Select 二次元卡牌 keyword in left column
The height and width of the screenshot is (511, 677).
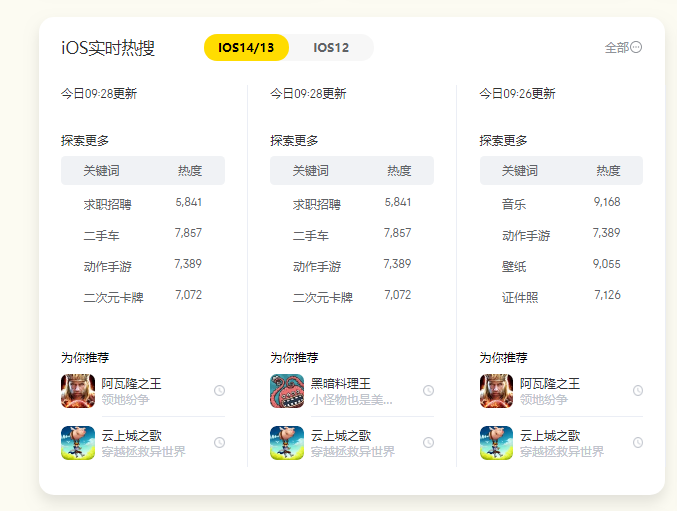tap(114, 297)
